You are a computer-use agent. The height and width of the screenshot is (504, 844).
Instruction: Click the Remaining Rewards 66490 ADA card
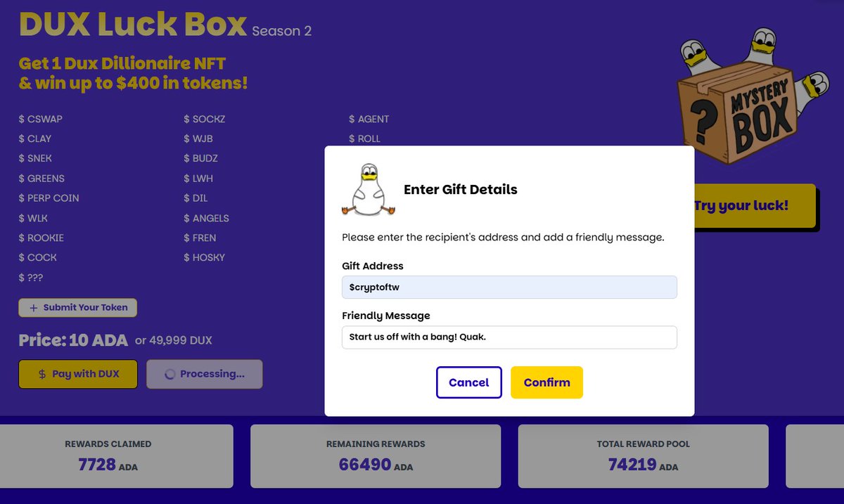376,456
